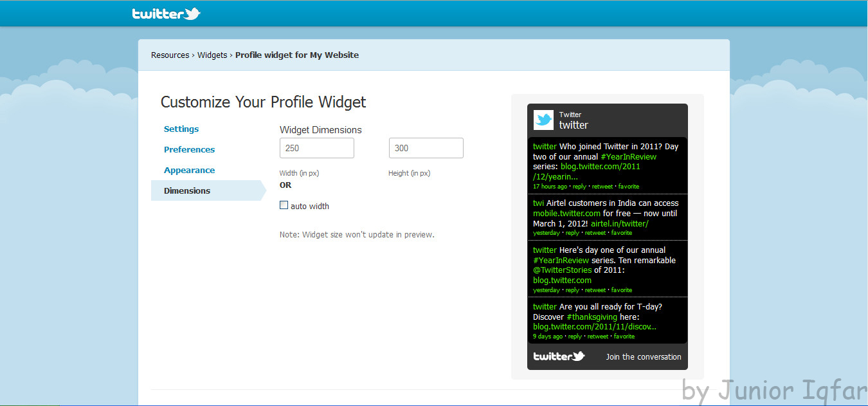The width and height of the screenshot is (868, 406).
Task: Open the Settings section
Action: pyautogui.click(x=181, y=129)
